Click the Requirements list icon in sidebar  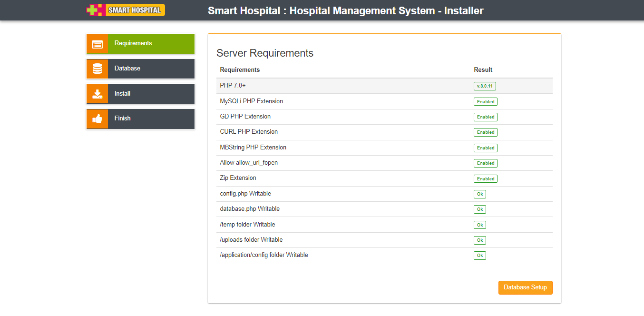(x=98, y=44)
